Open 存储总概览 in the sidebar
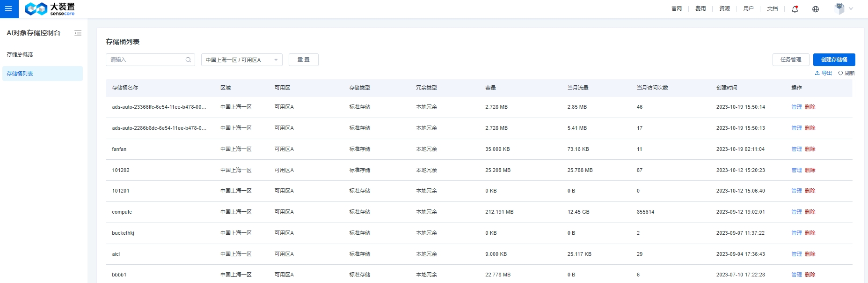Image resolution: width=868 pixels, height=283 pixels. click(x=20, y=54)
